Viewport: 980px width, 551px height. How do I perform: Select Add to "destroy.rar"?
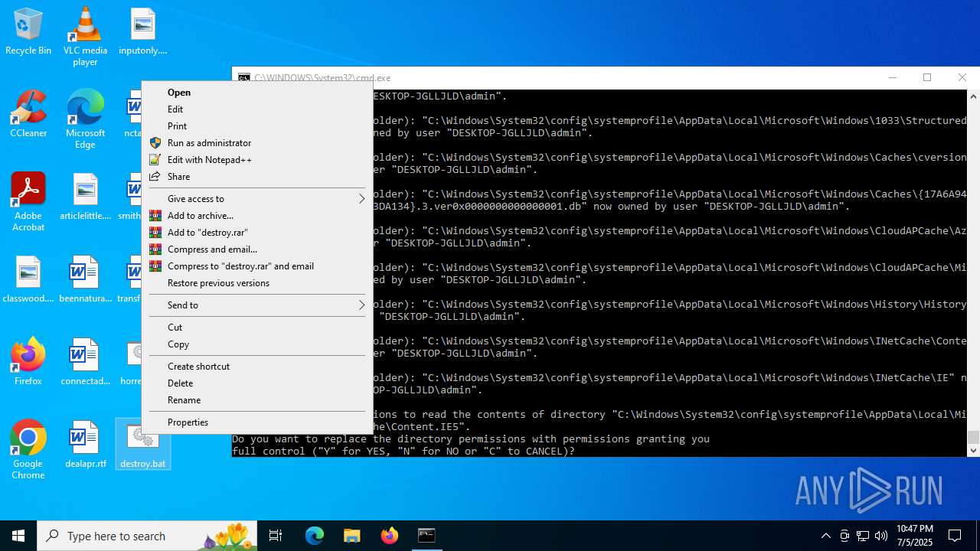[x=257, y=233]
